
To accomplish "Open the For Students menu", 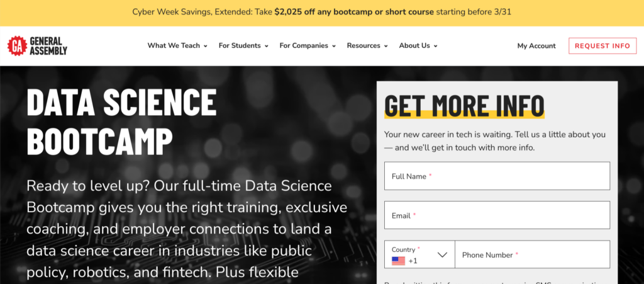I will 240,45.
